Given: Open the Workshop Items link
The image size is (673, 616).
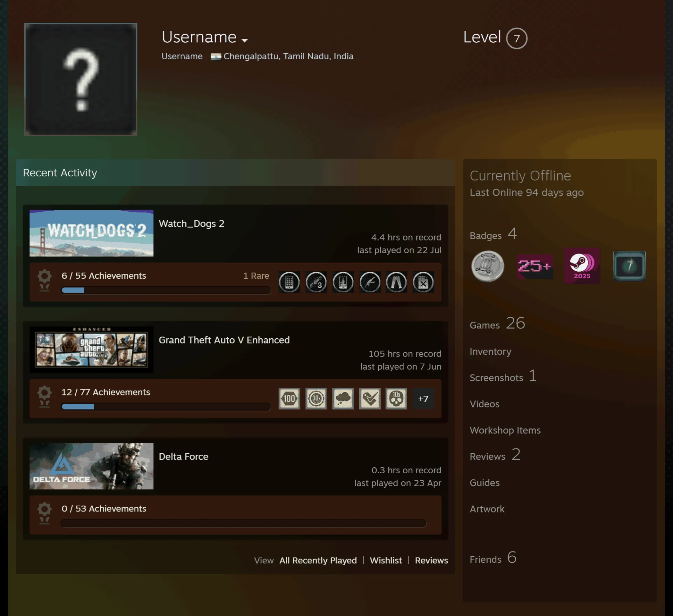Looking at the screenshot, I should [505, 430].
